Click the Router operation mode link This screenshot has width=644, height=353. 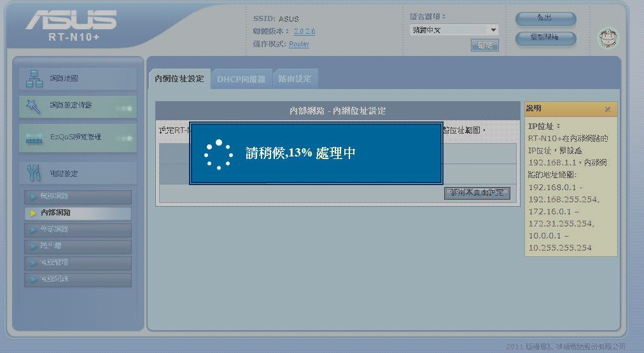(298, 44)
